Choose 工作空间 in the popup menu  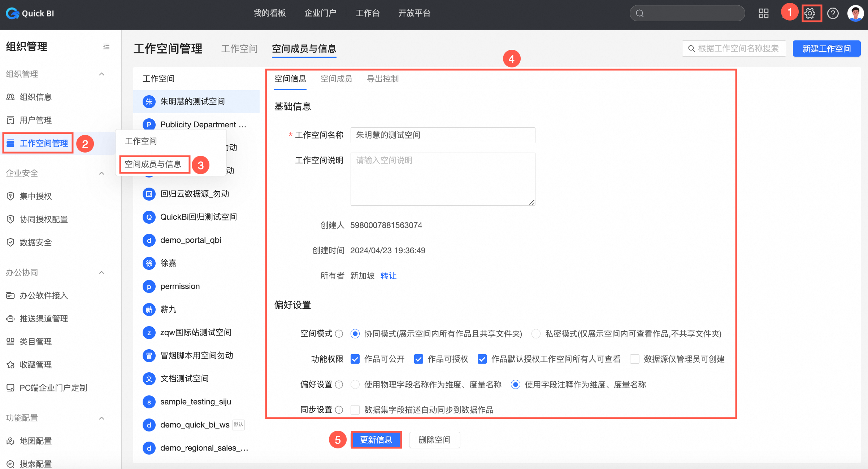pyautogui.click(x=141, y=141)
